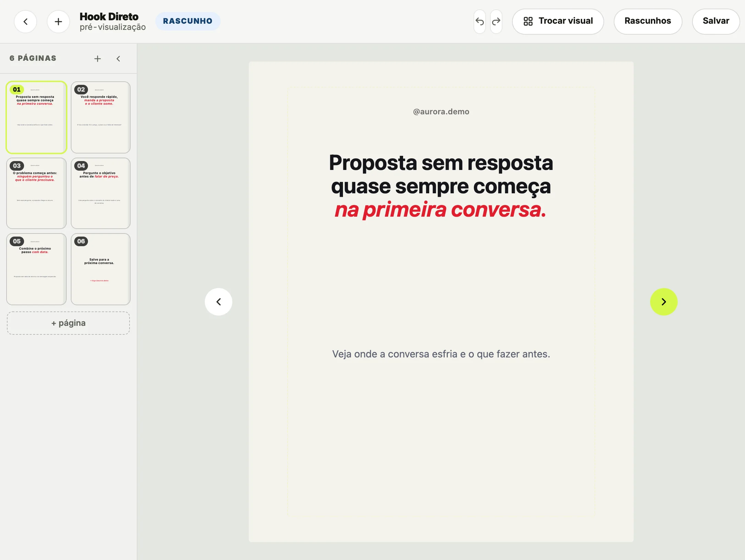Open the Rascunhos list
This screenshot has height=560, width=745.
(648, 21)
